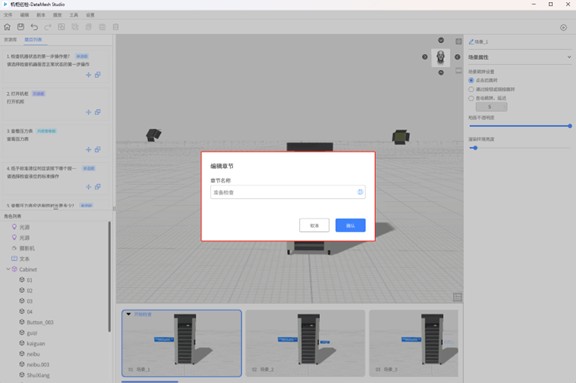Image resolution: width=576 pixels, height=383 pixels.
Task: Select the 04 child under Cabinet
Action: click(x=55, y=311)
